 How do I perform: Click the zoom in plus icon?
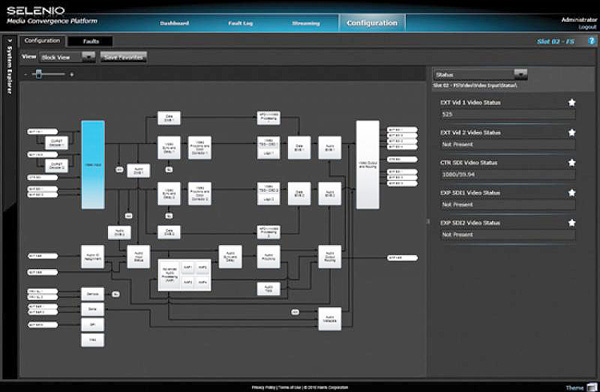pyautogui.click(x=72, y=74)
